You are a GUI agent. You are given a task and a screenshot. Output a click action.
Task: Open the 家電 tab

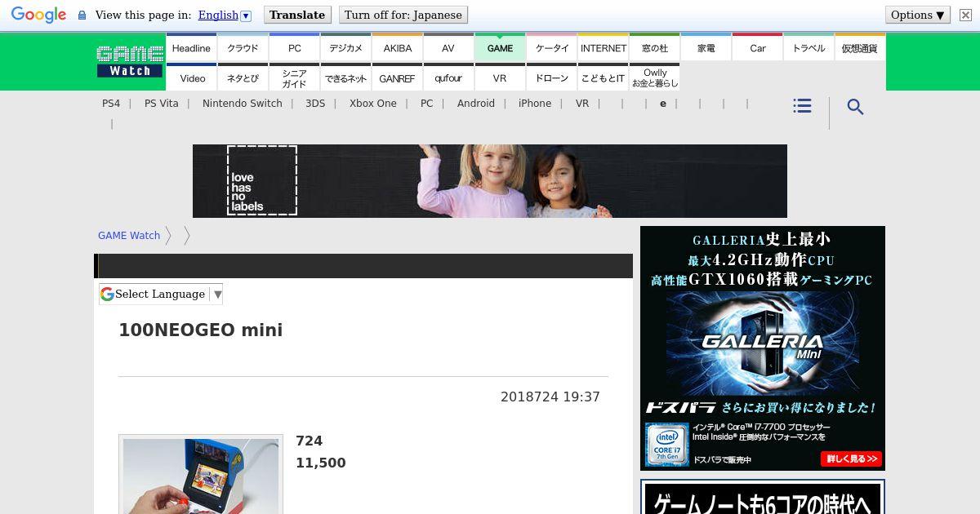click(x=706, y=48)
